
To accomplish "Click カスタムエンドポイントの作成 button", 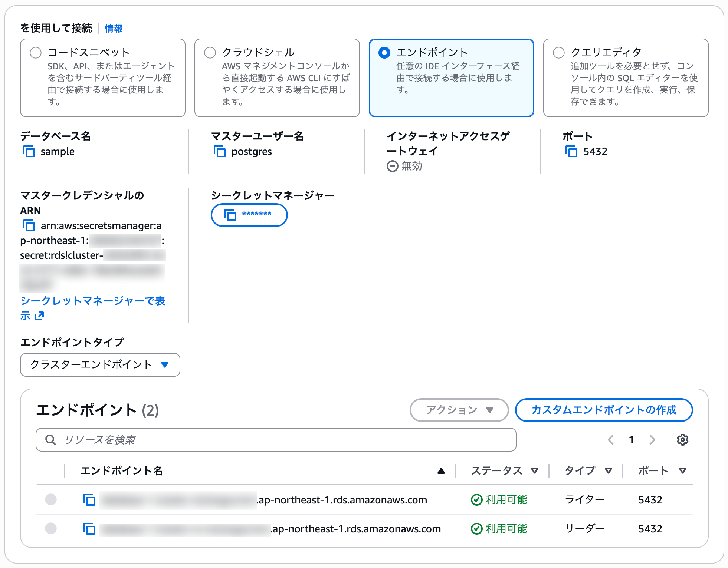I will (x=604, y=410).
